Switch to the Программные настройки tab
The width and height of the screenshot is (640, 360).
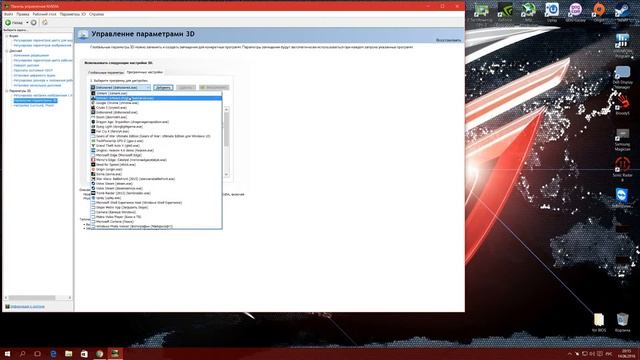pyautogui.click(x=144, y=72)
